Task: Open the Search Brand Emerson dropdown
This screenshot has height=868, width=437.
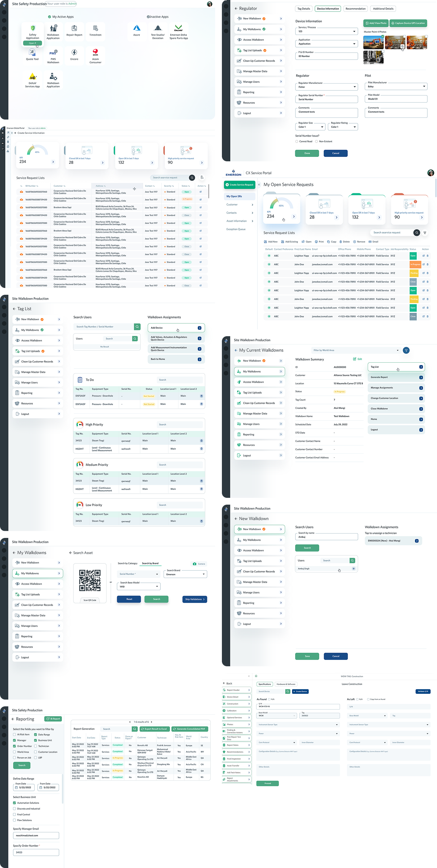Action: [186, 574]
